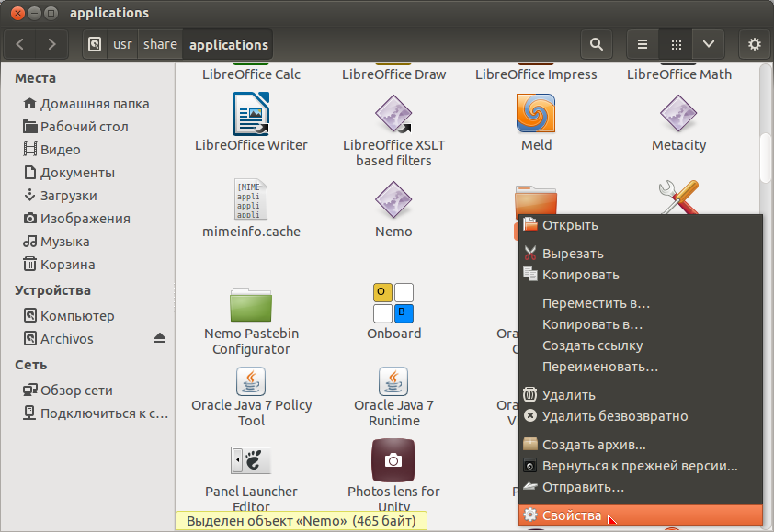Select the LibreOffice Impress label
The height and width of the screenshot is (532, 774).
pos(536,74)
